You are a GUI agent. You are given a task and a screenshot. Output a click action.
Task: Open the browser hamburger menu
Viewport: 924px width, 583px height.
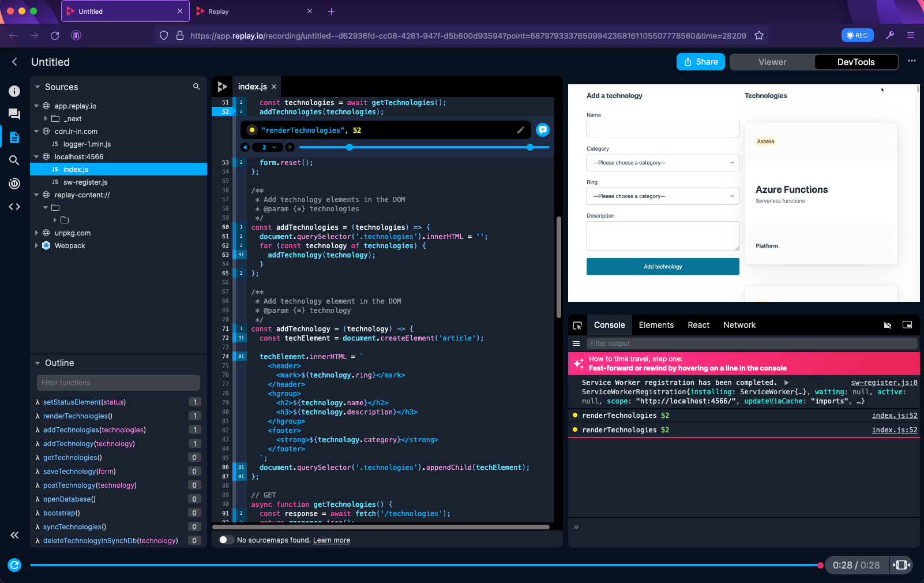[911, 35]
